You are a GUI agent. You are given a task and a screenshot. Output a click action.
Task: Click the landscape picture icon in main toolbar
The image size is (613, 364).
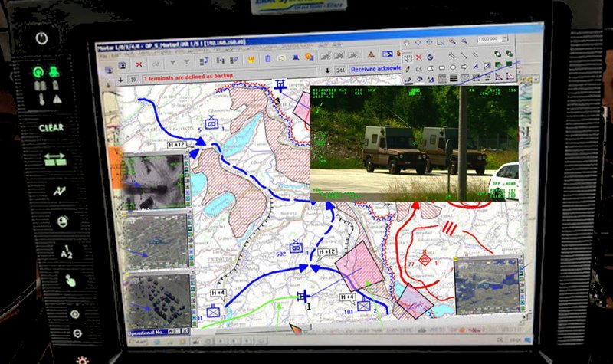pyautogui.click(x=388, y=54)
